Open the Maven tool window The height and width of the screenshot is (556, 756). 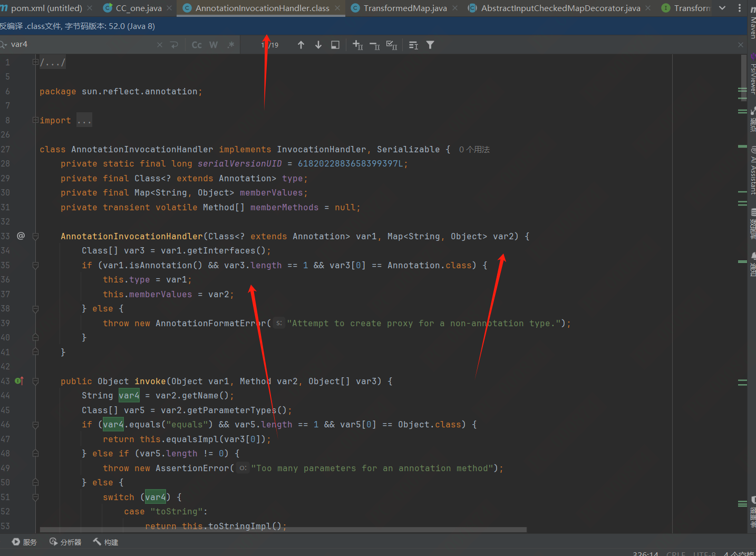click(x=752, y=24)
